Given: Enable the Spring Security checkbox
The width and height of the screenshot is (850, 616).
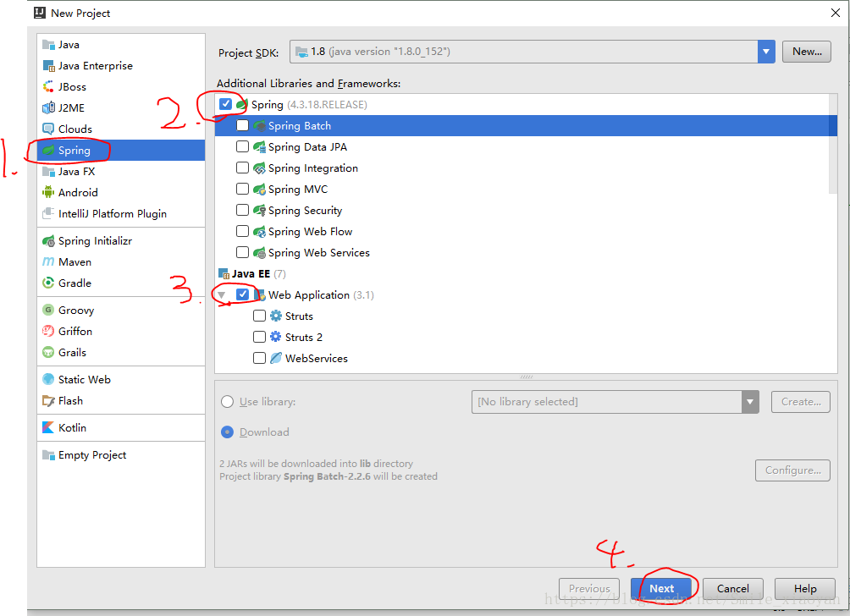Looking at the screenshot, I should (x=242, y=210).
